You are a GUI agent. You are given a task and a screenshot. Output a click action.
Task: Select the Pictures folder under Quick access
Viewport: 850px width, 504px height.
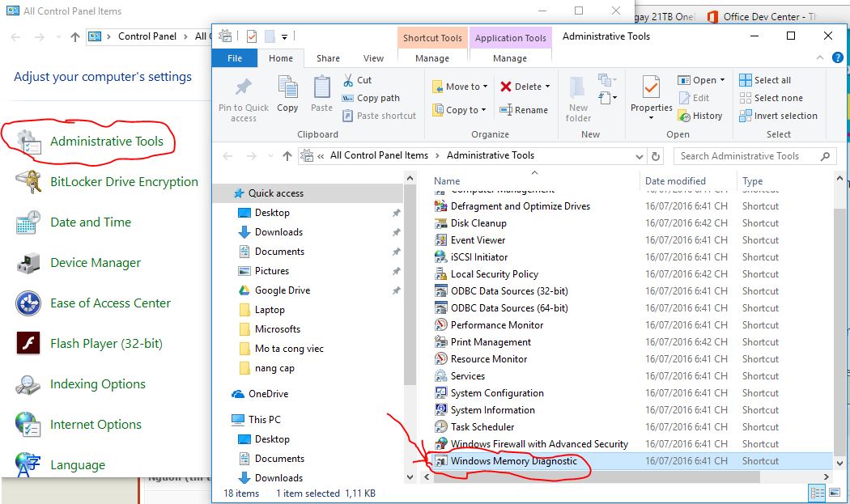(x=271, y=271)
